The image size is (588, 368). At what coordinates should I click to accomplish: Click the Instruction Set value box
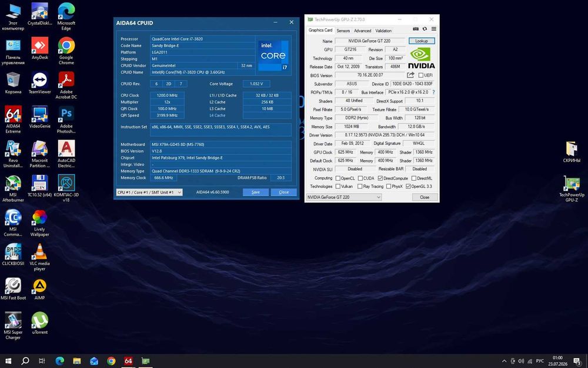(x=221, y=130)
